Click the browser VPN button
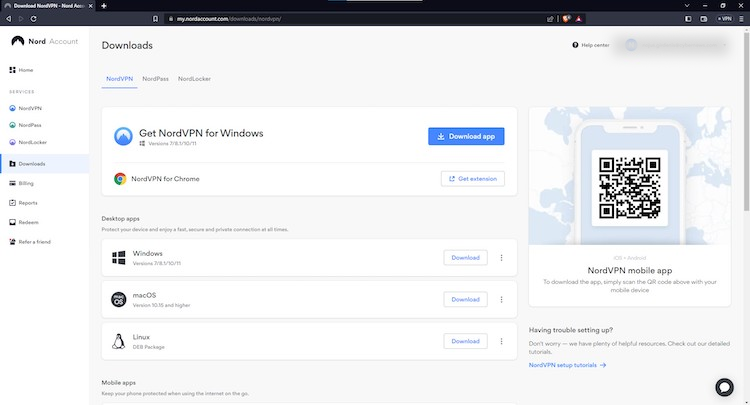The width and height of the screenshot is (750, 405). [x=724, y=19]
